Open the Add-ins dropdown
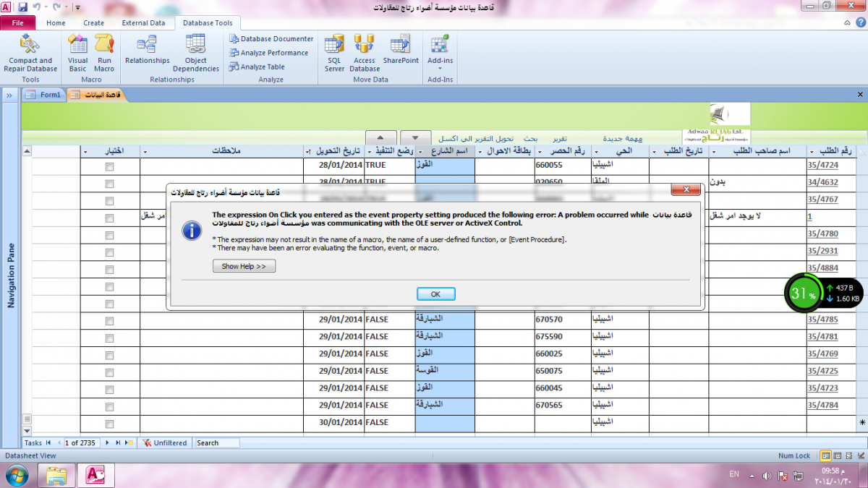This screenshot has width=868, height=488. (x=440, y=52)
